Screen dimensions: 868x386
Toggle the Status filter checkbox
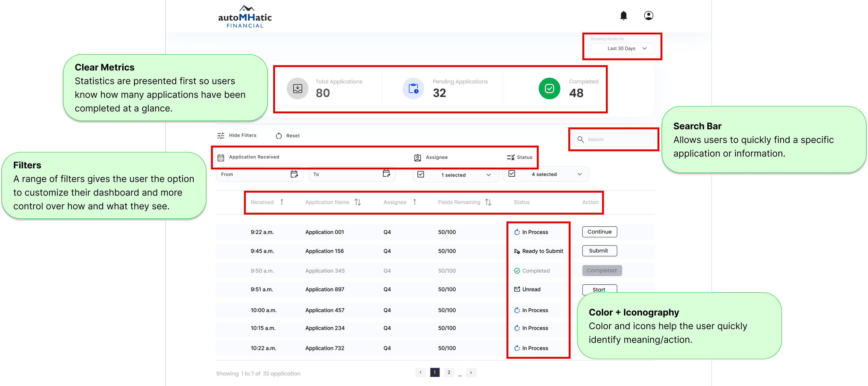(x=511, y=174)
